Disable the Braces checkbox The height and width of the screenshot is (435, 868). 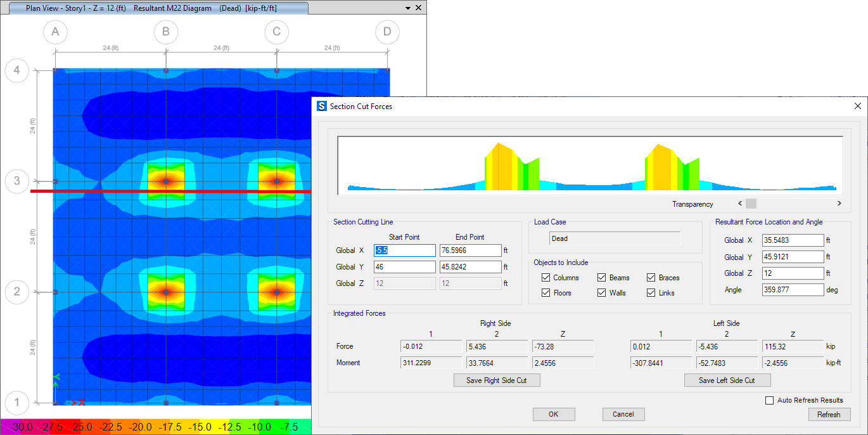(x=651, y=278)
